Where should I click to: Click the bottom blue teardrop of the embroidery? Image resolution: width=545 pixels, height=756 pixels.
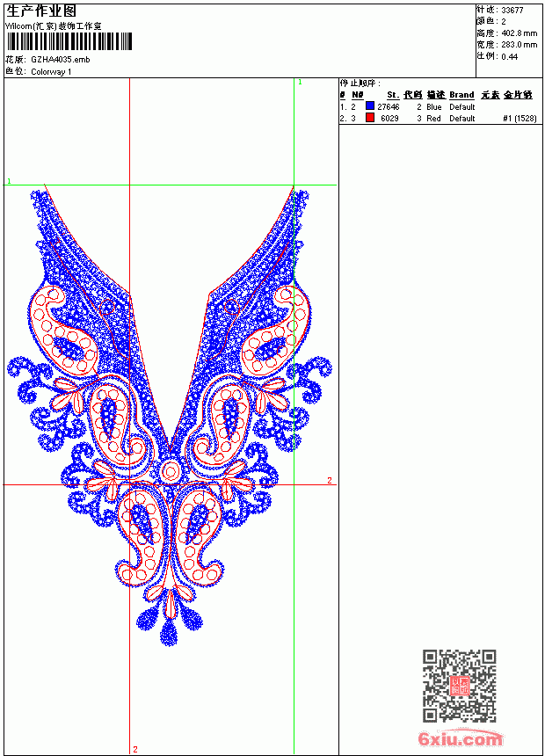click(x=169, y=633)
